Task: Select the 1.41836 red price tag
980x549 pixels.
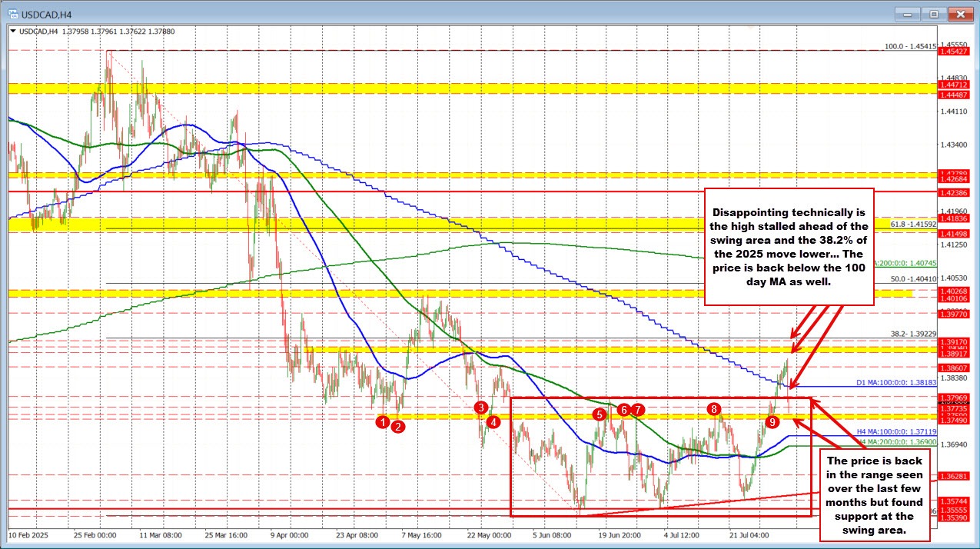Action: 955,219
